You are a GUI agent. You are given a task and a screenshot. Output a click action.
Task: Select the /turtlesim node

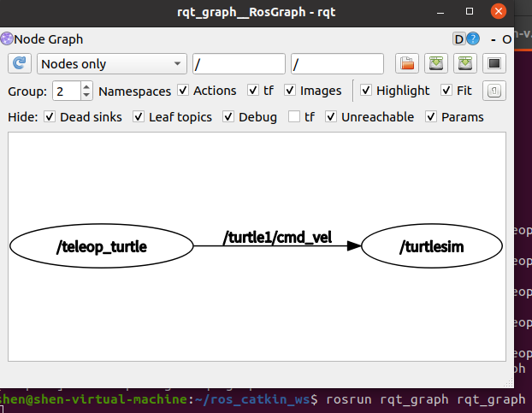432,247
